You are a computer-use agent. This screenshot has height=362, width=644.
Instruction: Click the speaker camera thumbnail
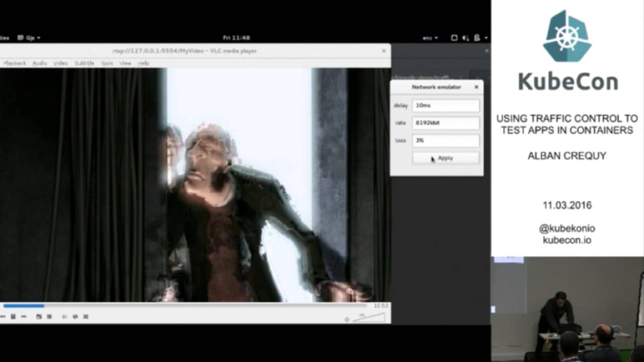[568, 309]
